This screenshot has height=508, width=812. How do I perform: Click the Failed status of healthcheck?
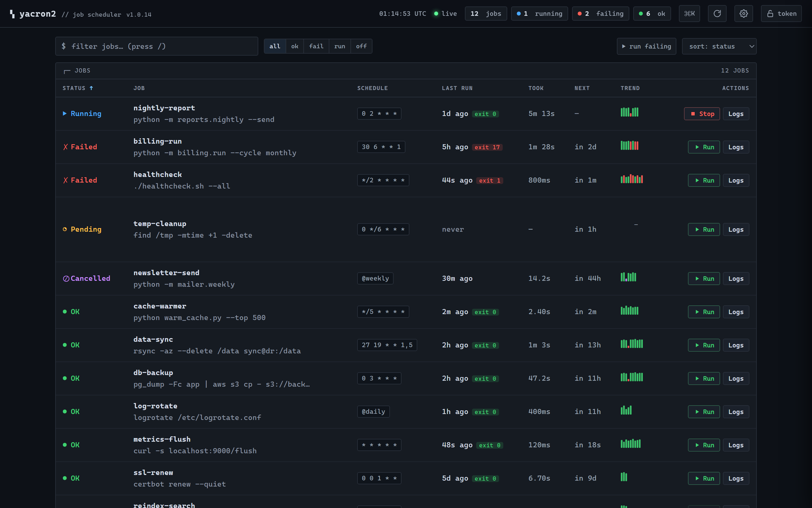pos(80,180)
